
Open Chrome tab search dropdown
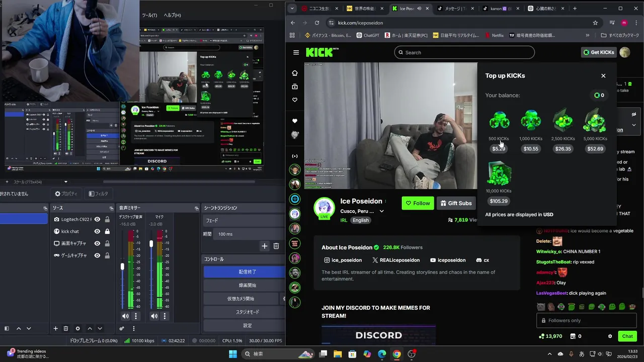coord(292,9)
